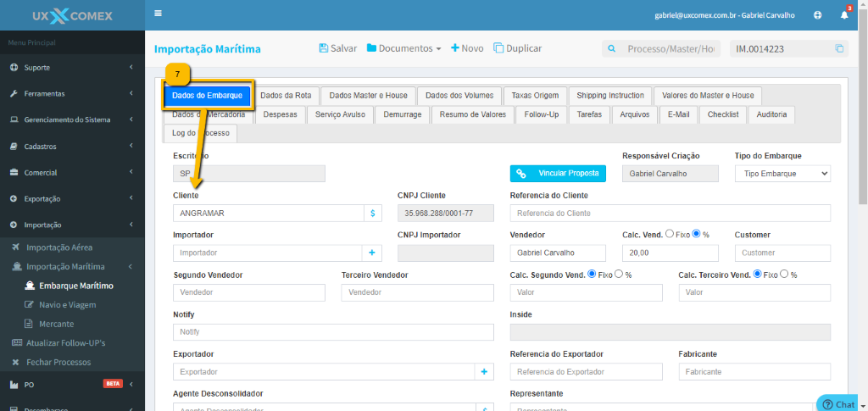This screenshot has height=411, width=868.
Task: Click the Fechar Processos X icon
Action: [16, 363]
